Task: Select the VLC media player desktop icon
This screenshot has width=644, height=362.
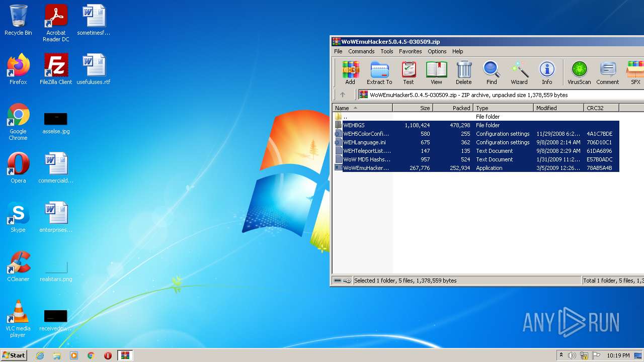Action: pyautogui.click(x=18, y=319)
